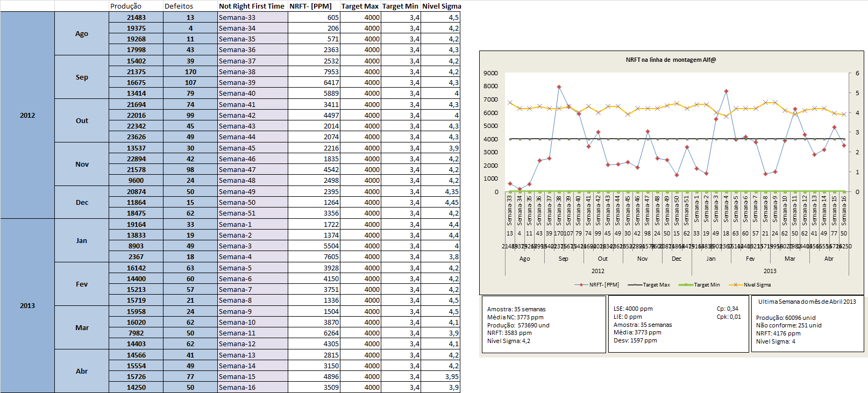Image resolution: width=868 pixels, height=393 pixels.
Task: Select the Produção: 573690 und text
Action: [x=518, y=325]
